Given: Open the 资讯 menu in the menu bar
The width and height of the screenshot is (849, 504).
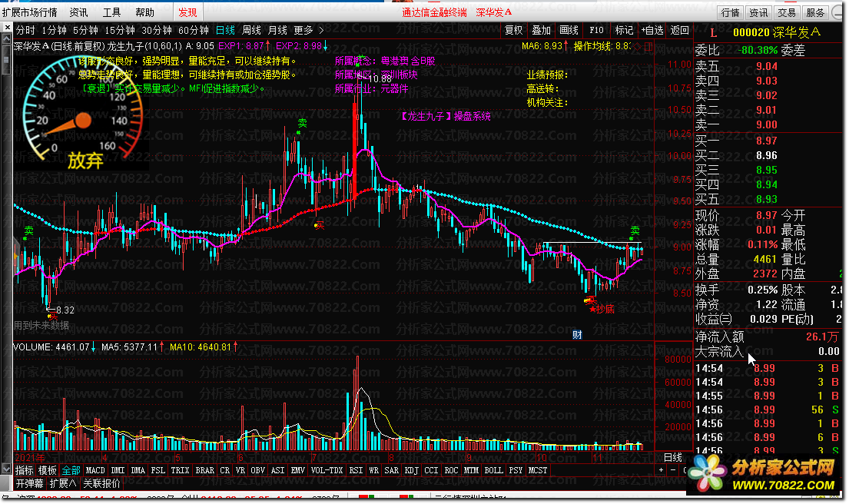Looking at the screenshot, I should coord(78,12).
